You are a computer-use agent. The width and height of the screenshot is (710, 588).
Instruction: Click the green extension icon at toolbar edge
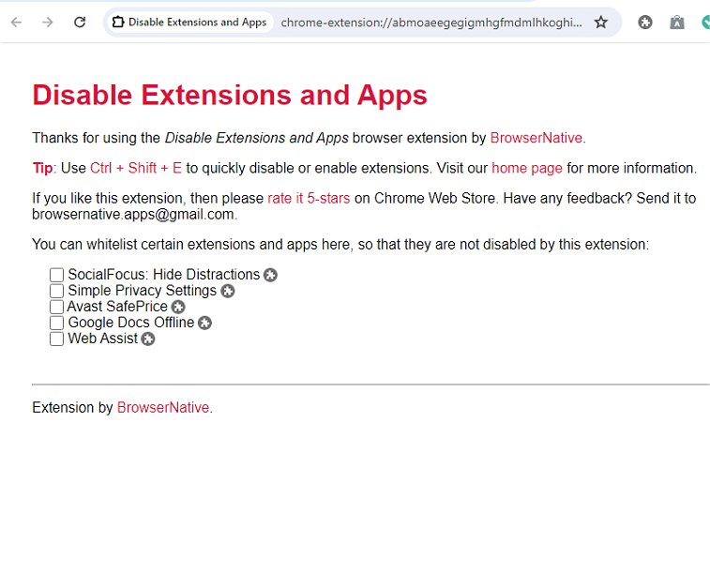[705, 22]
